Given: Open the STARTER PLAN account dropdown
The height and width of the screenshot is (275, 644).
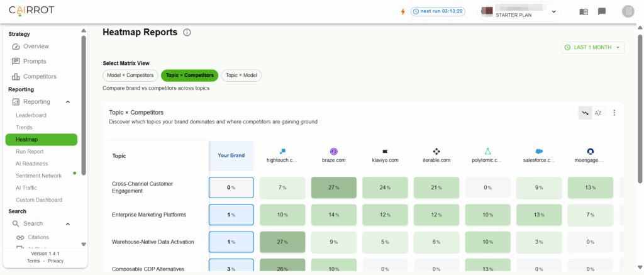Looking at the screenshot, I should [x=519, y=11].
